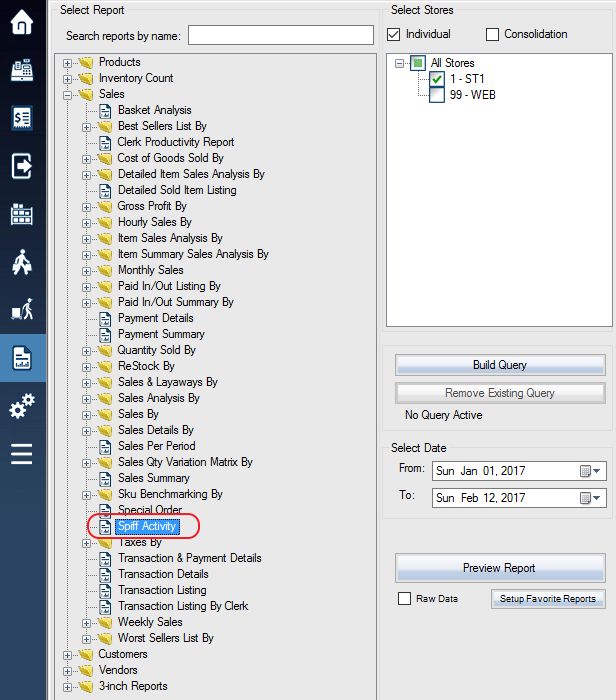This screenshot has width=616, height=700.
Task: Click the Detailed Sold Item Listing icon
Action: [x=105, y=191]
